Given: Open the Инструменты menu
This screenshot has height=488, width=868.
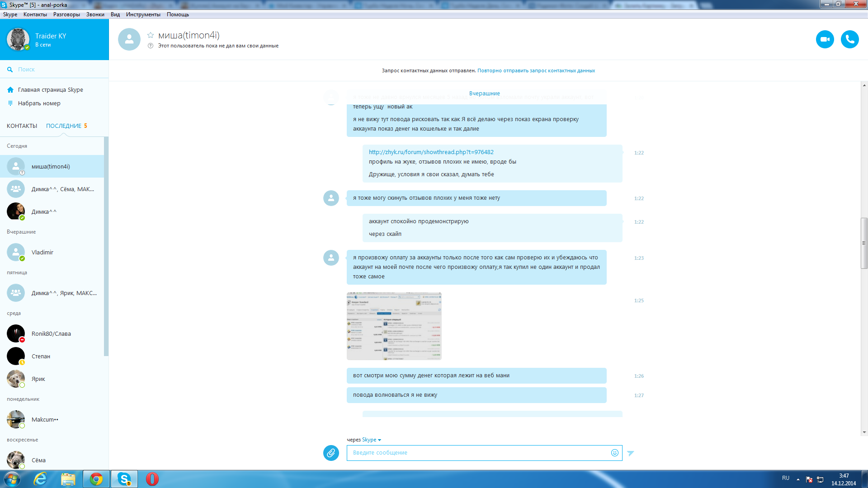Looking at the screenshot, I should [143, 14].
